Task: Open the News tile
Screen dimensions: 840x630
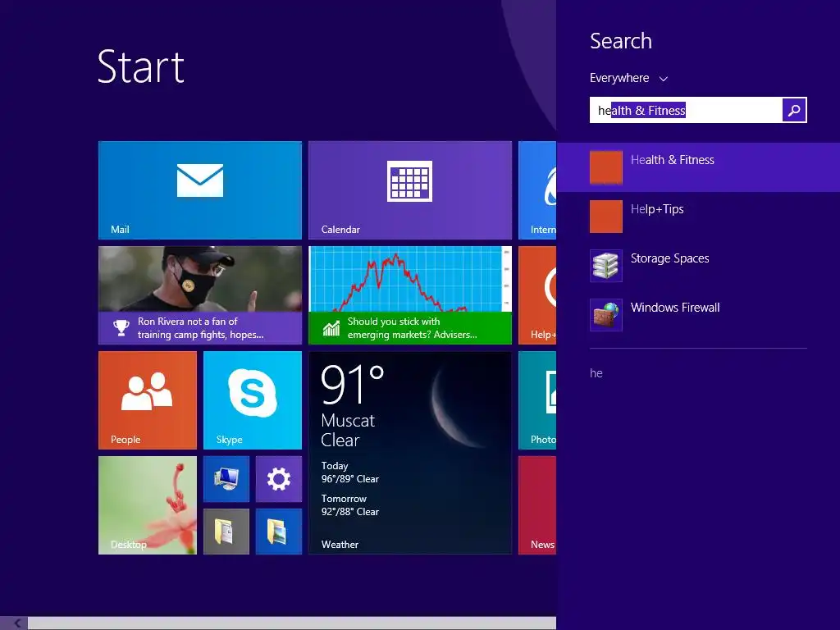Action: tap(537, 505)
